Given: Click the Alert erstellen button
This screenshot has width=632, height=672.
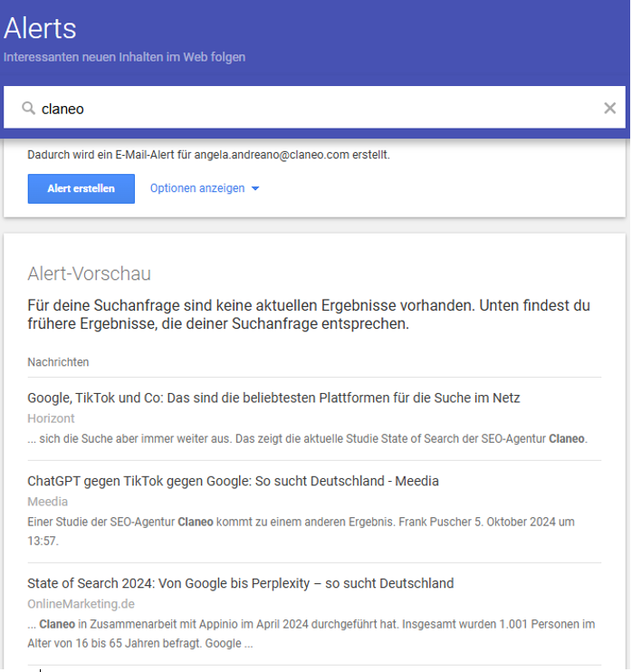Looking at the screenshot, I should click(x=81, y=188).
